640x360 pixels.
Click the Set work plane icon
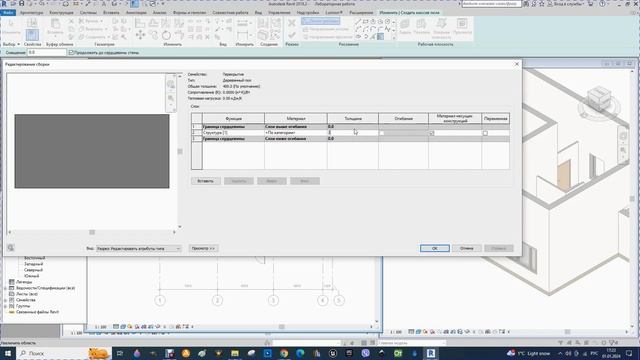click(405, 24)
